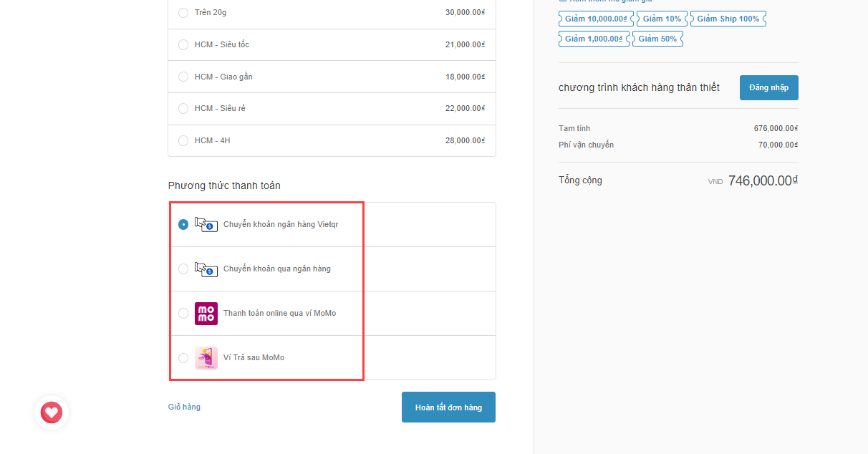Click the 28,000.00₫ shipping price

tap(466, 140)
